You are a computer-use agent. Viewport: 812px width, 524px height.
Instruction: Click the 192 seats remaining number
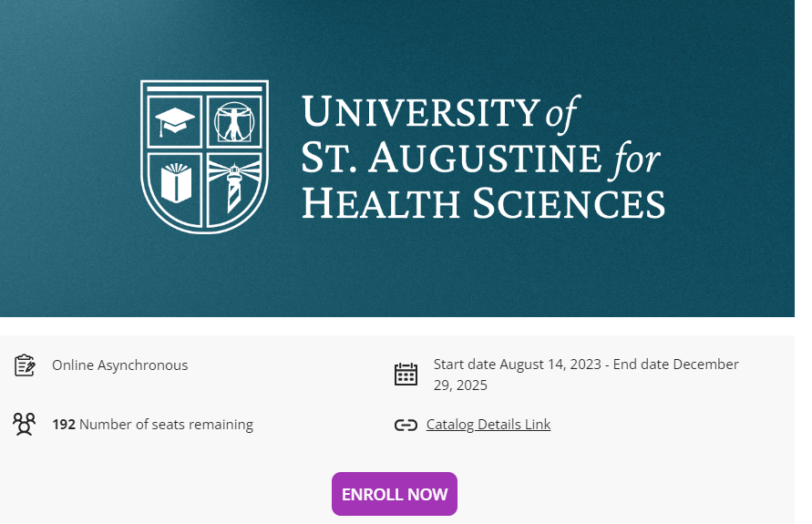[64, 424]
